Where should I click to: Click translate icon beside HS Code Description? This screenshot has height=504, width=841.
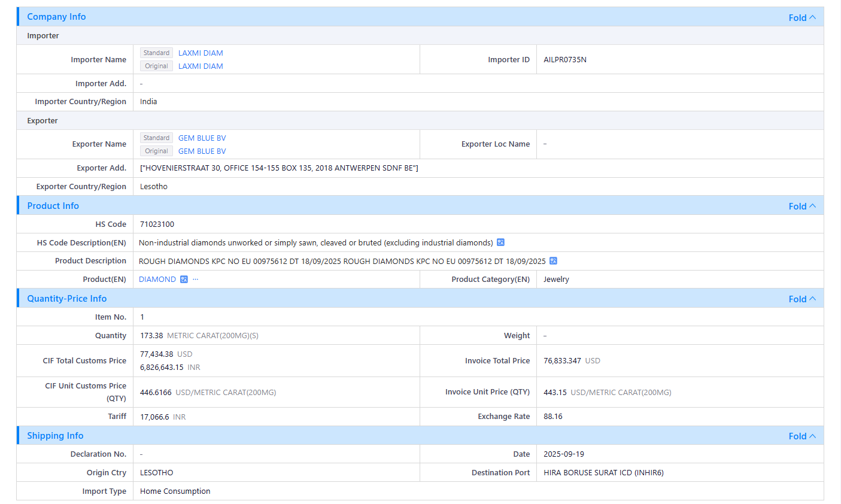coord(501,242)
